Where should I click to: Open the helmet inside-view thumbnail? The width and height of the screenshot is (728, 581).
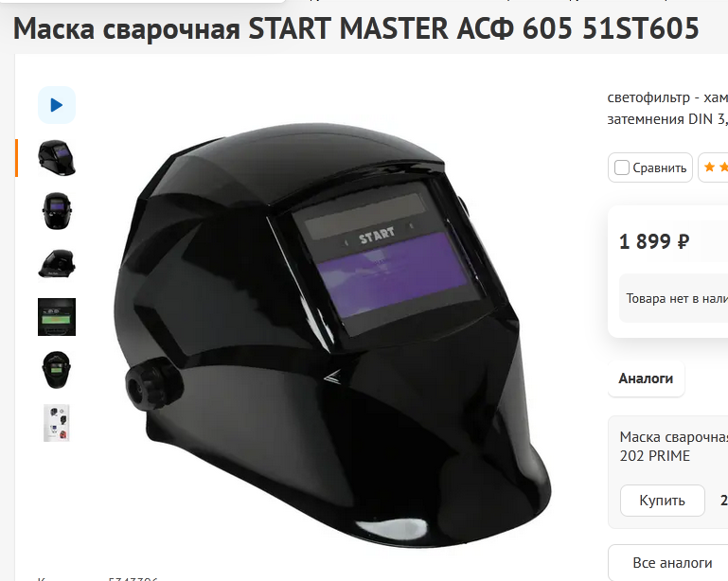(x=57, y=369)
